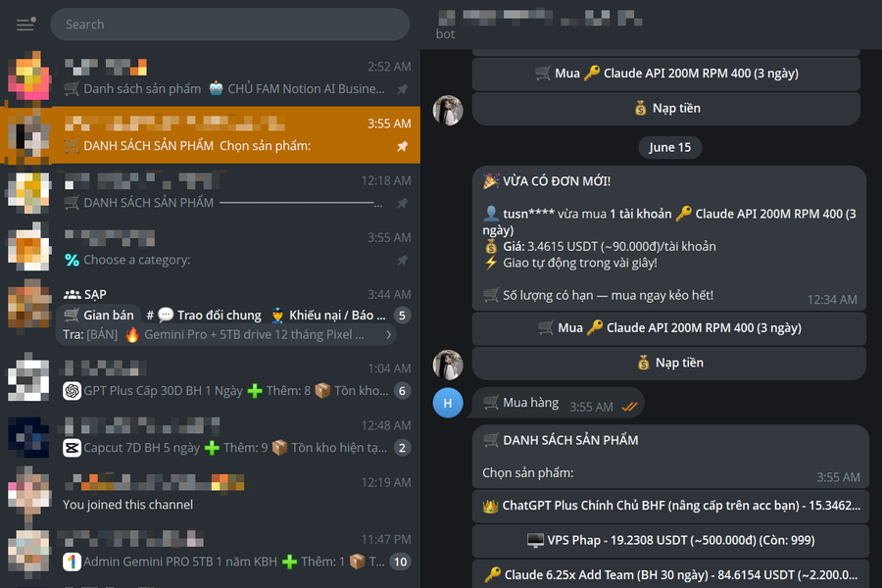Viewport: 882px width, 588px height.
Task: Click the unread badge showing 6
Action: tap(402, 390)
